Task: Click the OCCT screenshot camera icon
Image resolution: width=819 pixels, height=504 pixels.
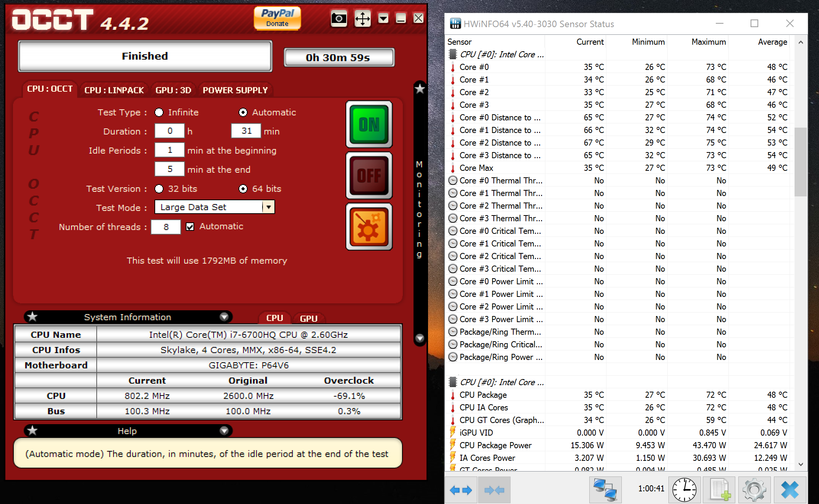Action: point(339,18)
